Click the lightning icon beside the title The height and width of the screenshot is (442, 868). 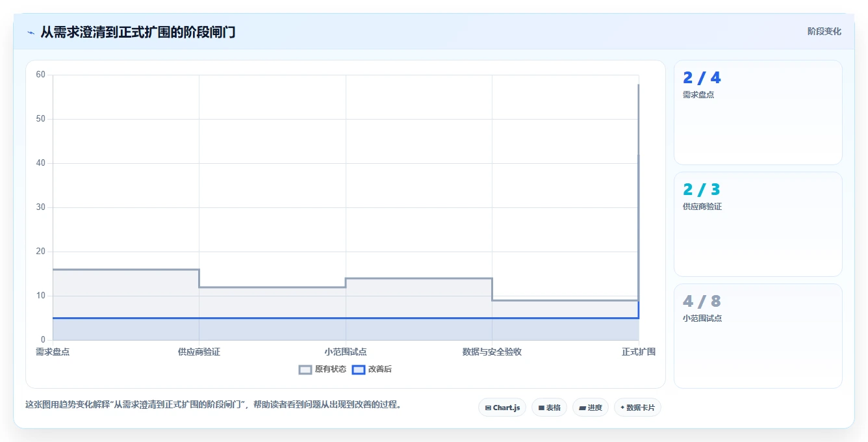31,32
